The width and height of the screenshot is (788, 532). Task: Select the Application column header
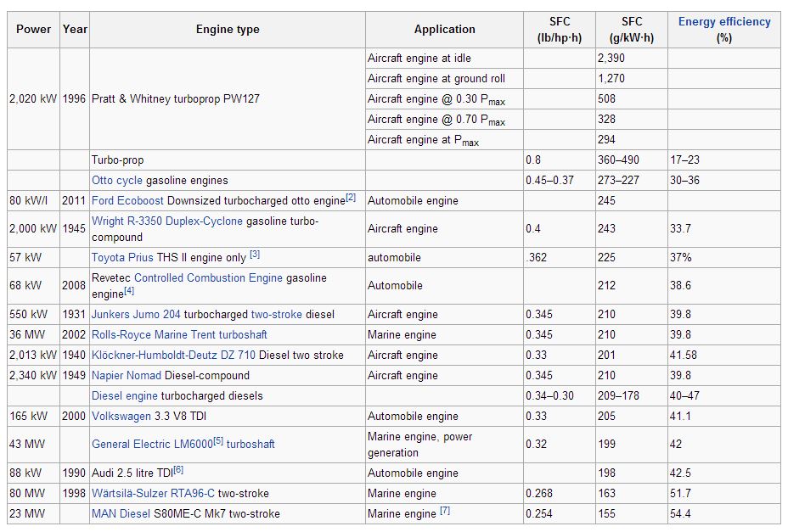[x=444, y=30]
